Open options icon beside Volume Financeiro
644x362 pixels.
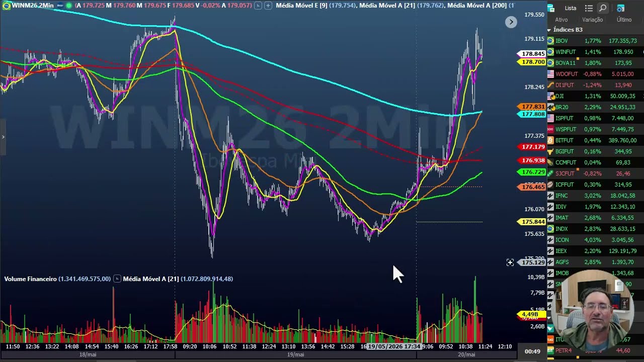[x=117, y=279]
